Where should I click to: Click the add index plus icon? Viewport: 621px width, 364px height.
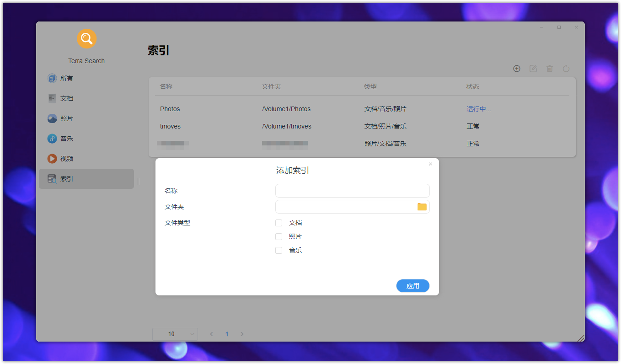[517, 69]
